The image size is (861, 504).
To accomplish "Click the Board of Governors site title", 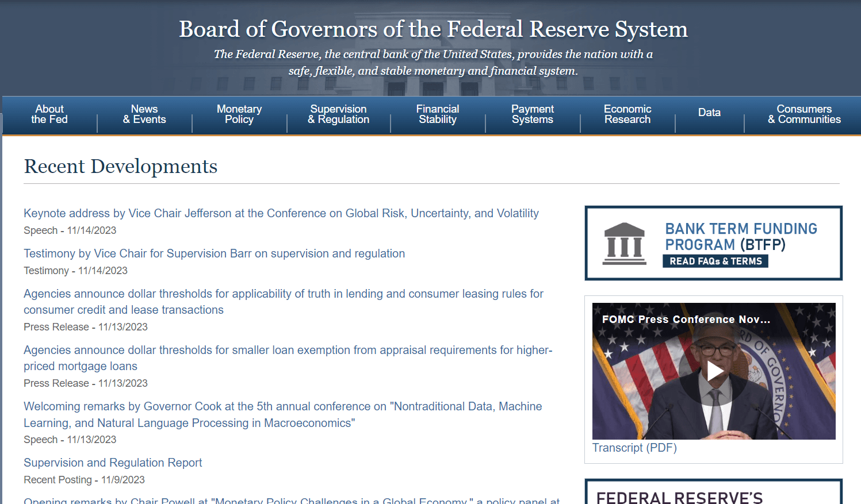I will [x=433, y=29].
